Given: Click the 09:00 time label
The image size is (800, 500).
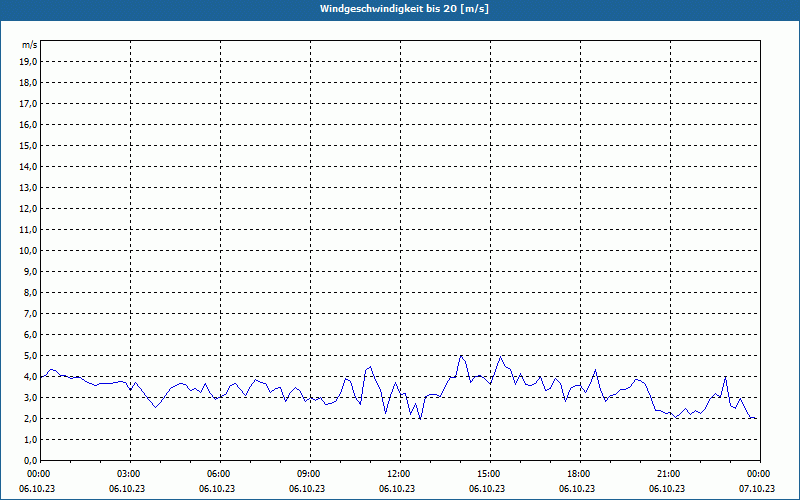Looking at the screenshot, I should (310, 474).
